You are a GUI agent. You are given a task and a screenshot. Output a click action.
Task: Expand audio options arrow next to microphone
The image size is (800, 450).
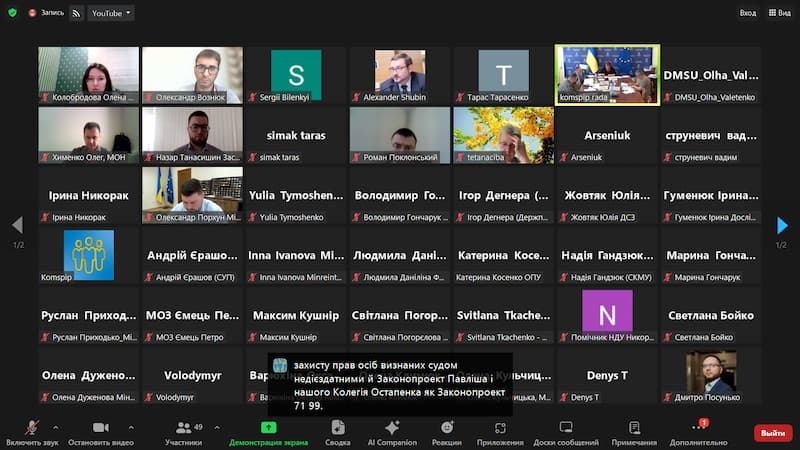click(x=60, y=427)
